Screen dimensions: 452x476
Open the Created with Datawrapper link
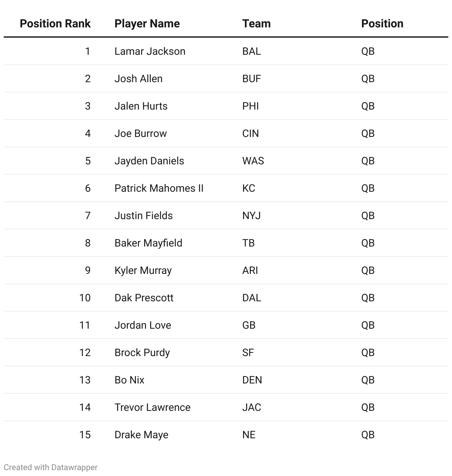pyautogui.click(x=51, y=467)
